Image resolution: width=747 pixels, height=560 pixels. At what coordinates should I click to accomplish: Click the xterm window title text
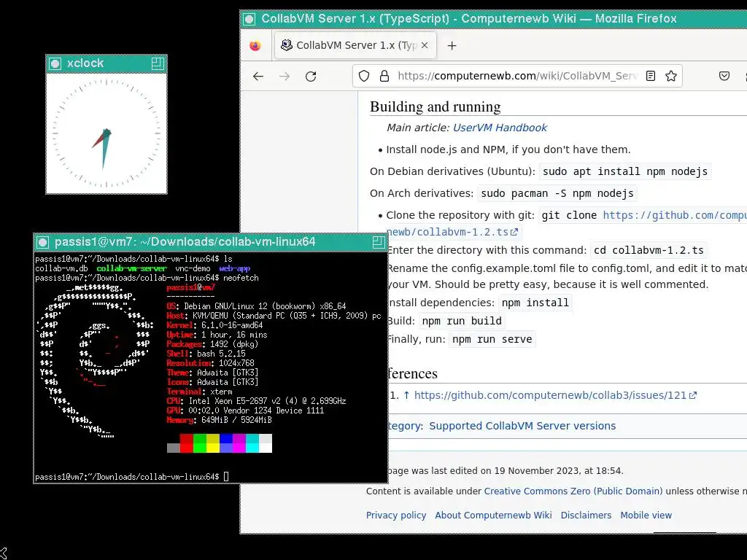pyautogui.click(x=185, y=242)
